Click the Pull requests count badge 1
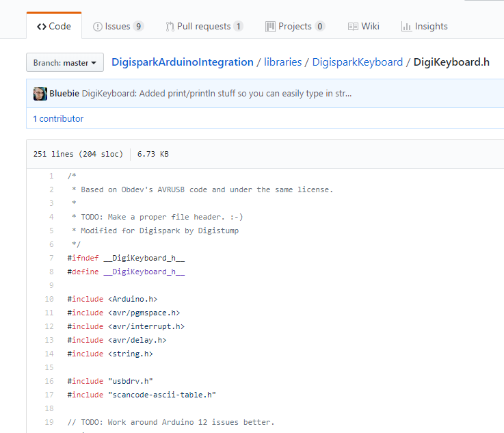The image size is (504, 433). 238,27
